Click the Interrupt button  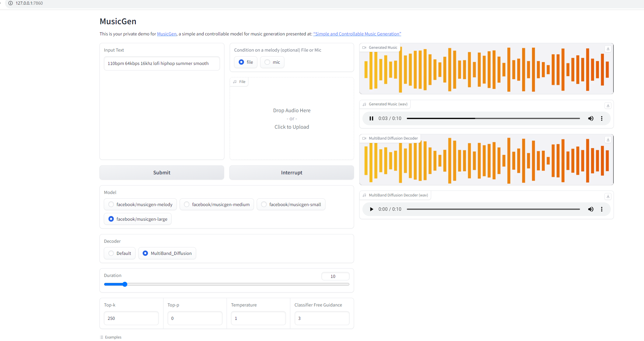click(292, 173)
